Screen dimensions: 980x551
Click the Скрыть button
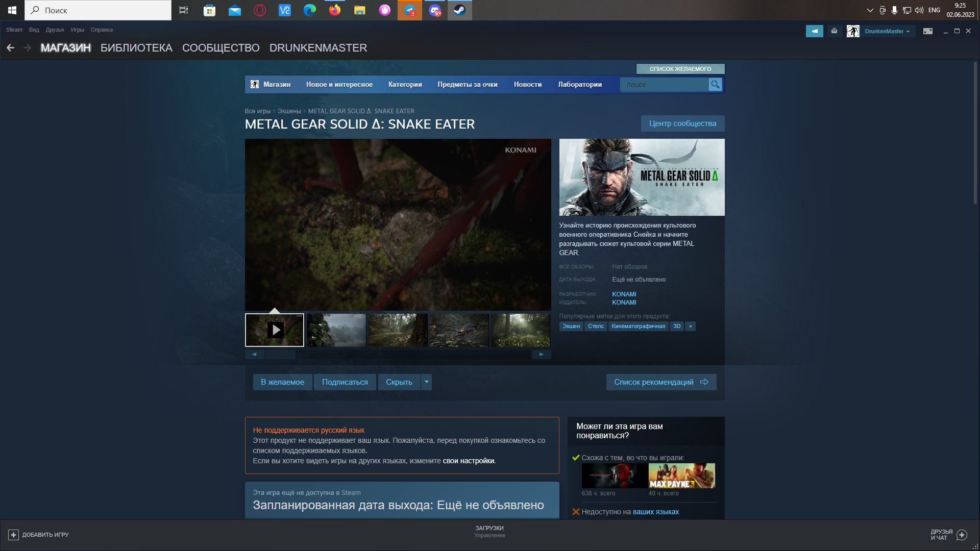399,382
